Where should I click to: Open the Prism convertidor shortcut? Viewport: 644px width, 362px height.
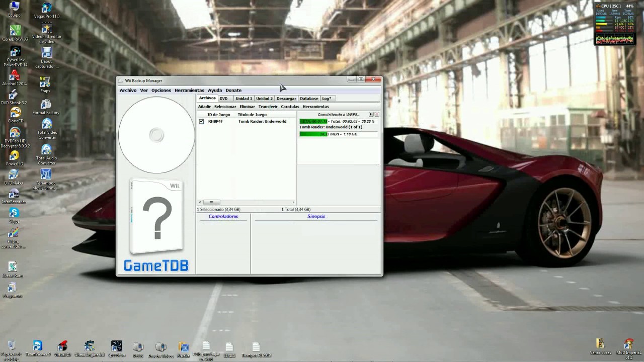tap(13, 238)
